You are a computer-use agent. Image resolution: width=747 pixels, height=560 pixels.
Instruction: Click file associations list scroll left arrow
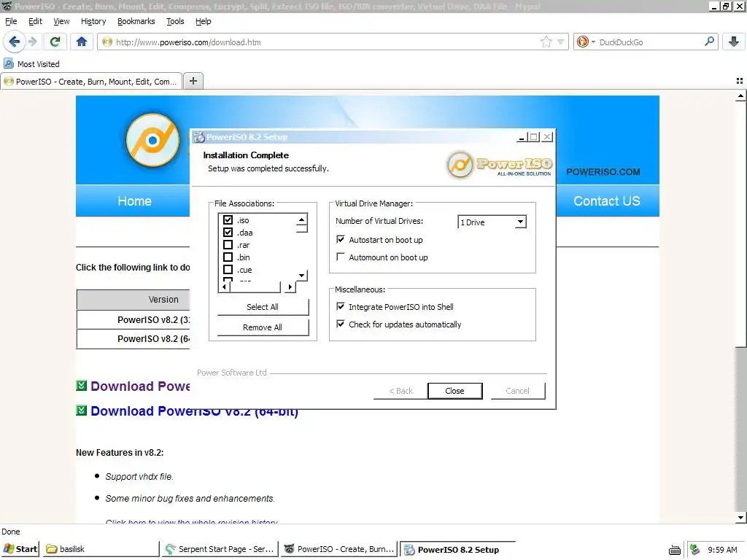pyautogui.click(x=225, y=287)
